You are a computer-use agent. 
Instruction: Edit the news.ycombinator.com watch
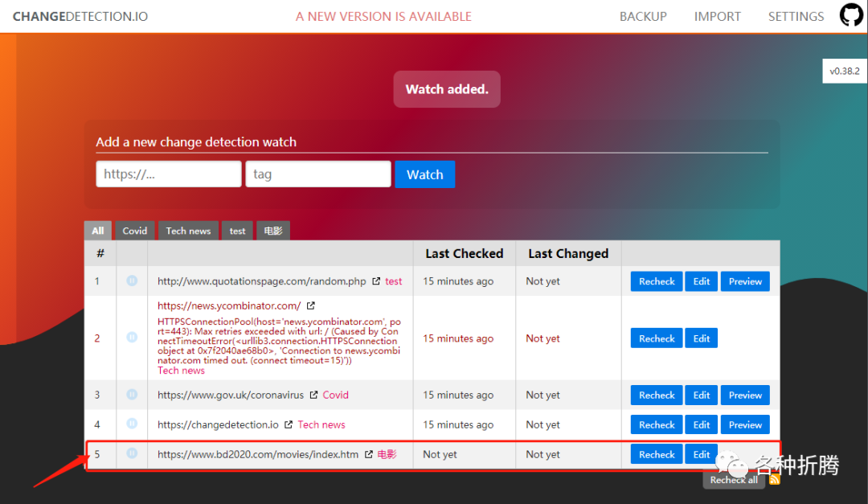(702, 338)
